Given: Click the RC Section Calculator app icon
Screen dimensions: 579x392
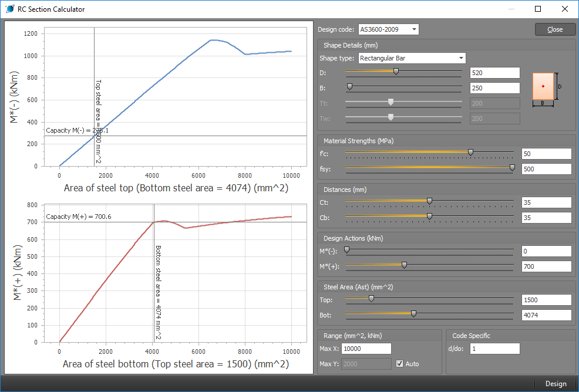Looking at the screenshot, I should tap(9, 9).
